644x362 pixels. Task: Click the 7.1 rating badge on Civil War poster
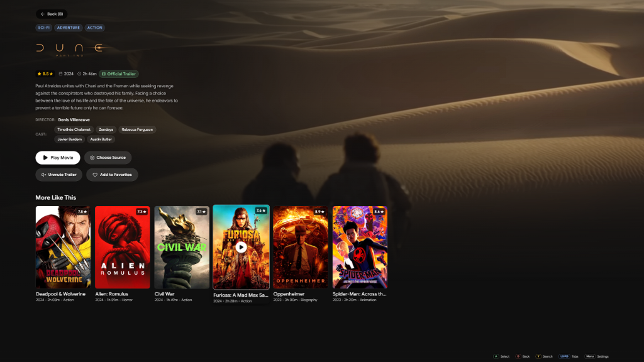(x=201, y=212)
